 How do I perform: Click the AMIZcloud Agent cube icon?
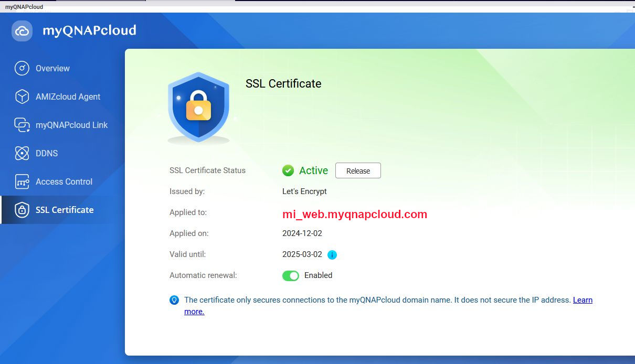point(22,97)
